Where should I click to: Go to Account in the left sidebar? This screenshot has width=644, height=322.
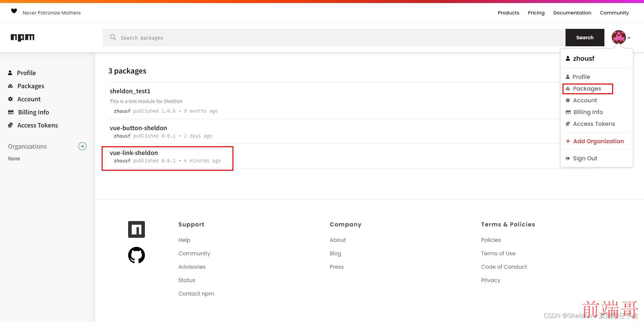tap(29, 99)
